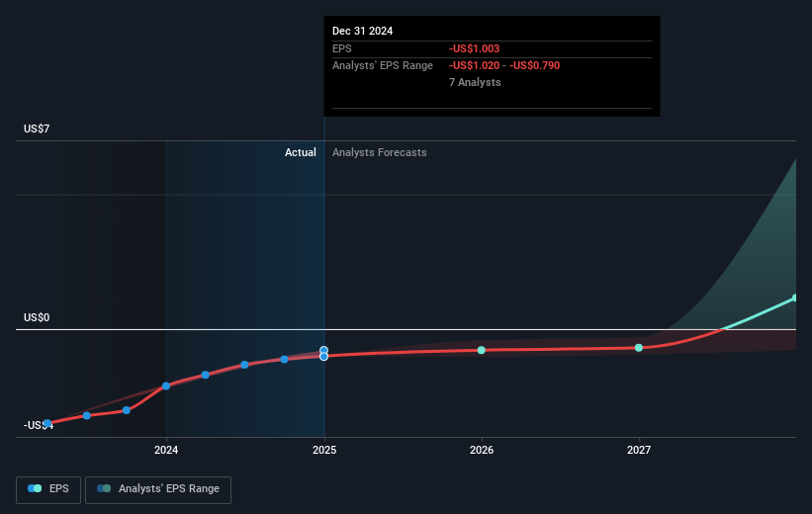This screenshot has height=514, width=812.
Task: Click the leftmost EPS data point near -US$4
Action: 47,423
